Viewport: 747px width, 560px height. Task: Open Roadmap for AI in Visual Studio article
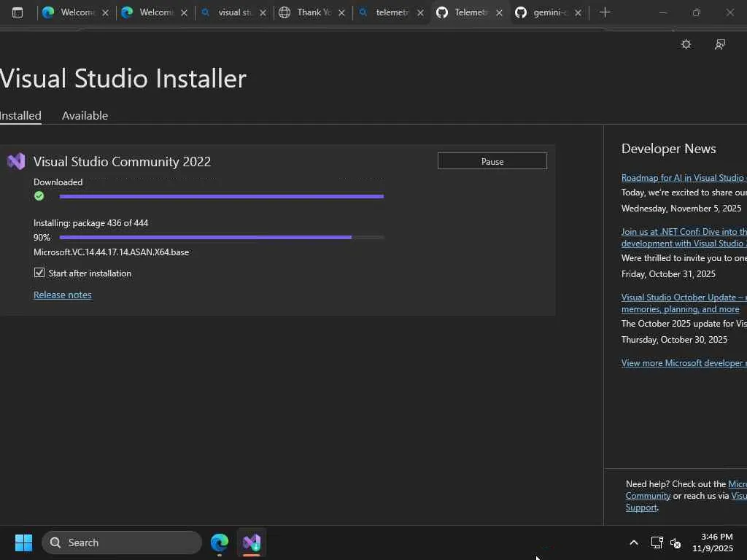pyautogui.click(x=683, y=177)
